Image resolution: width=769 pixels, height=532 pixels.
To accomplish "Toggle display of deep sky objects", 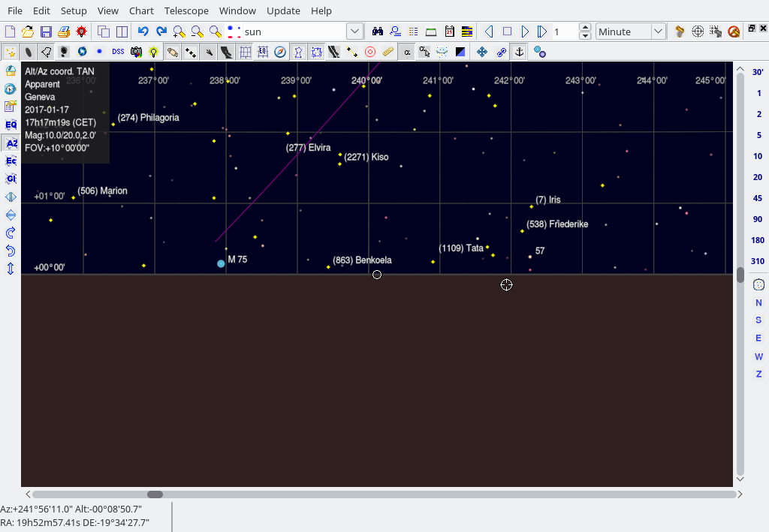I will [x=29, y=52].
